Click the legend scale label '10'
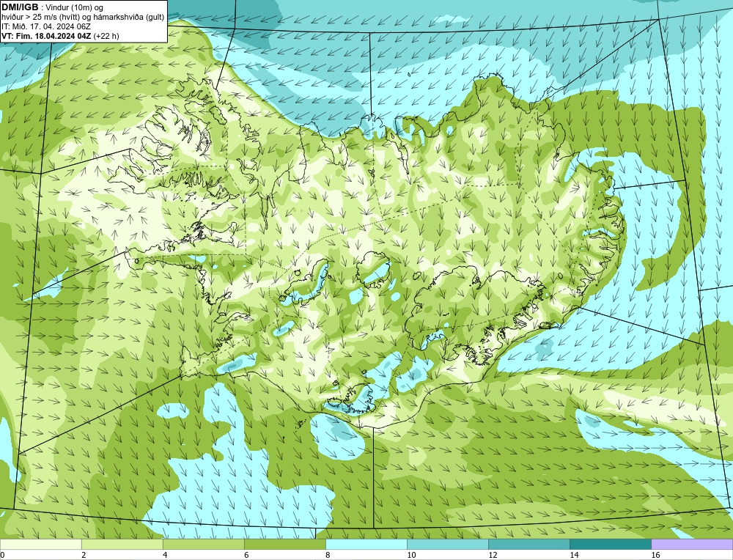This screenshot has height=560, width=733. 411,555
